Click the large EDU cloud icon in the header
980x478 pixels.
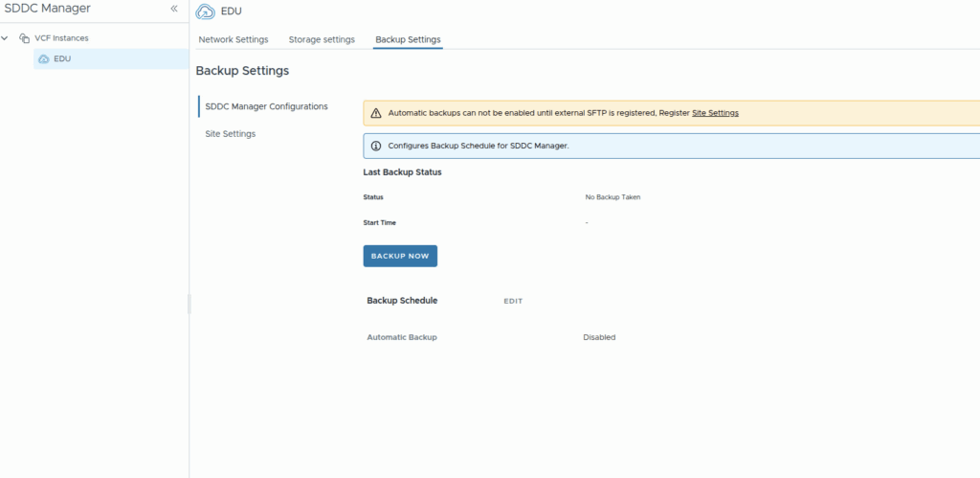point(204,11)
